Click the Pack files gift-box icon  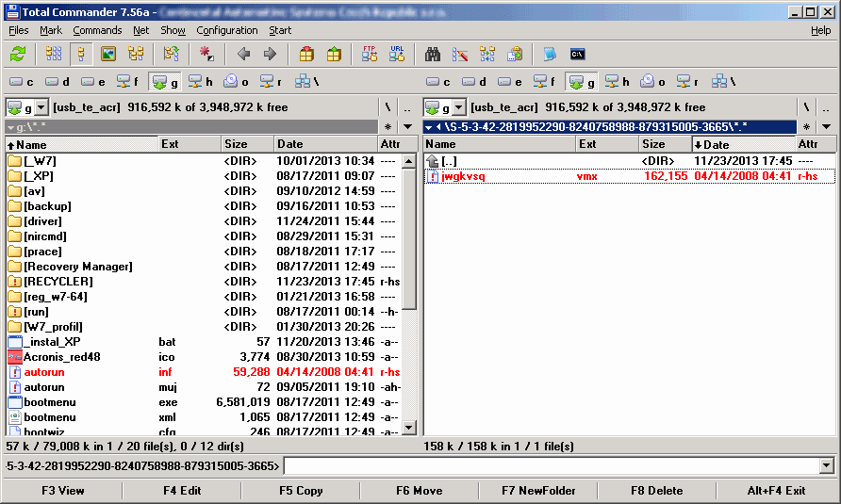(306, 54)
